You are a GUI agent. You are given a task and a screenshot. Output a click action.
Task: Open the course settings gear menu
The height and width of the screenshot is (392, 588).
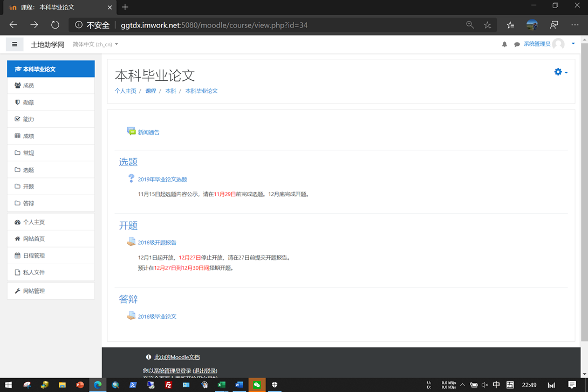[560, 72]
